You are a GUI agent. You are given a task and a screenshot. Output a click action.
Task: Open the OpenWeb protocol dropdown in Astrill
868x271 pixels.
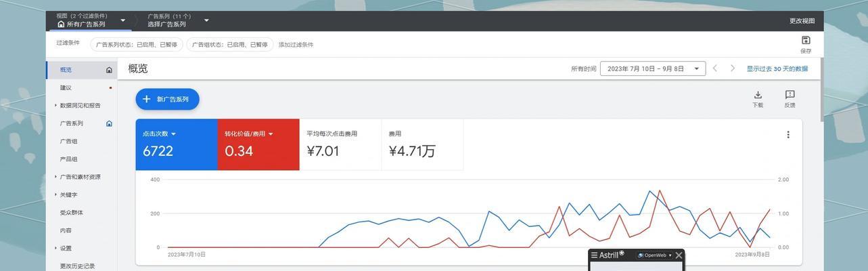[x=655, y=255]
